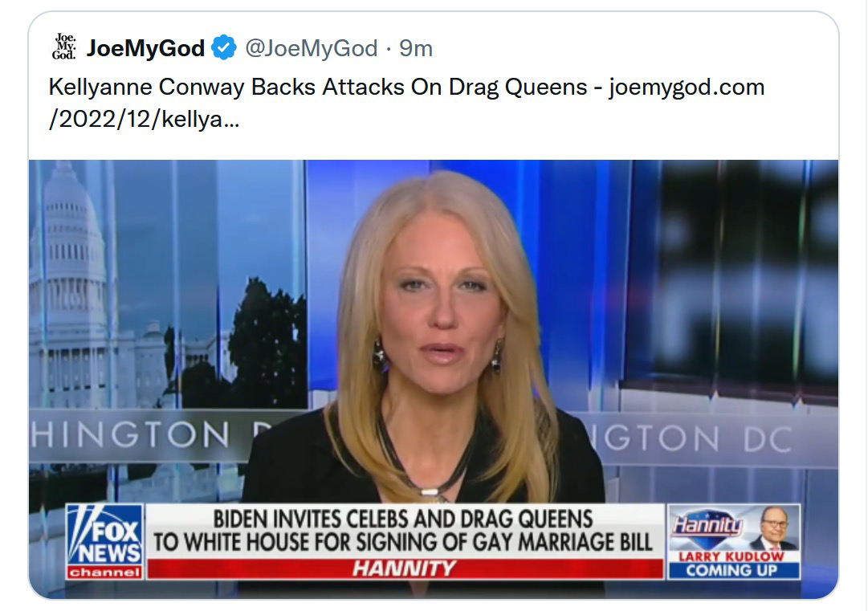Click the 'LARRY KUDLOW' name label

[731, 556]
